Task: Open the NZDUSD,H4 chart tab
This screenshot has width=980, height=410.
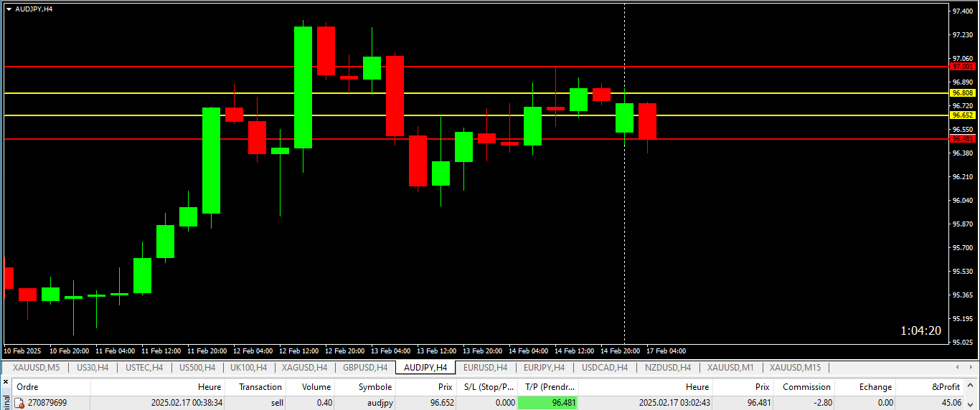Action: [668, 368]
